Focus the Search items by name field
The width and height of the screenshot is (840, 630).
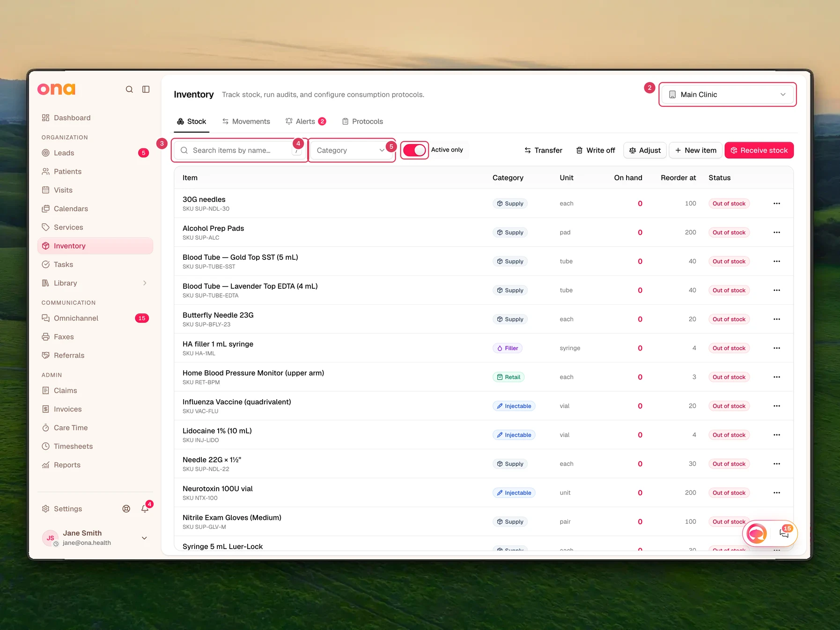(x=239, y=150)
